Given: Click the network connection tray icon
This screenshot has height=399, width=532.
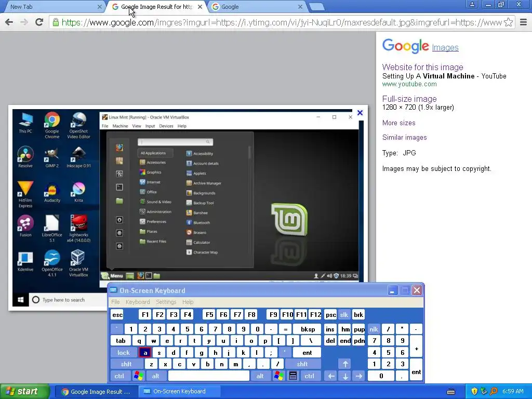Looking at the screenshot, I should [484, 392].
